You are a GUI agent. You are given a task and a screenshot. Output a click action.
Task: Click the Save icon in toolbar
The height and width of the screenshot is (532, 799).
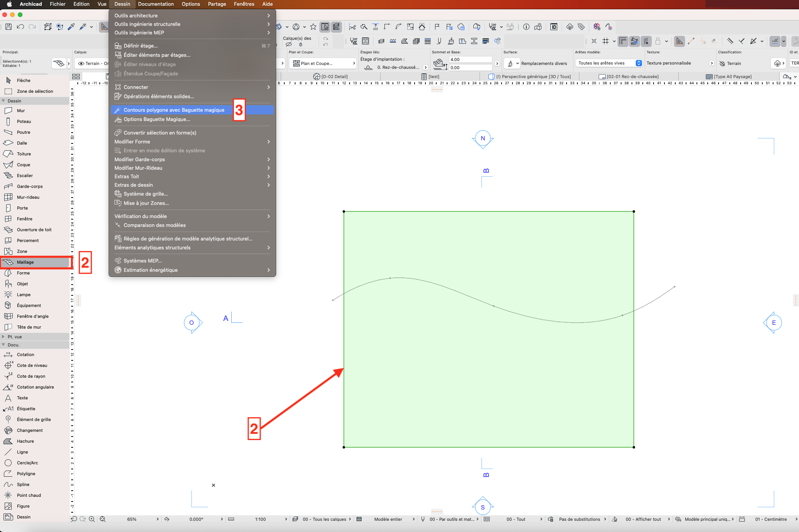[x=9, y=27]
